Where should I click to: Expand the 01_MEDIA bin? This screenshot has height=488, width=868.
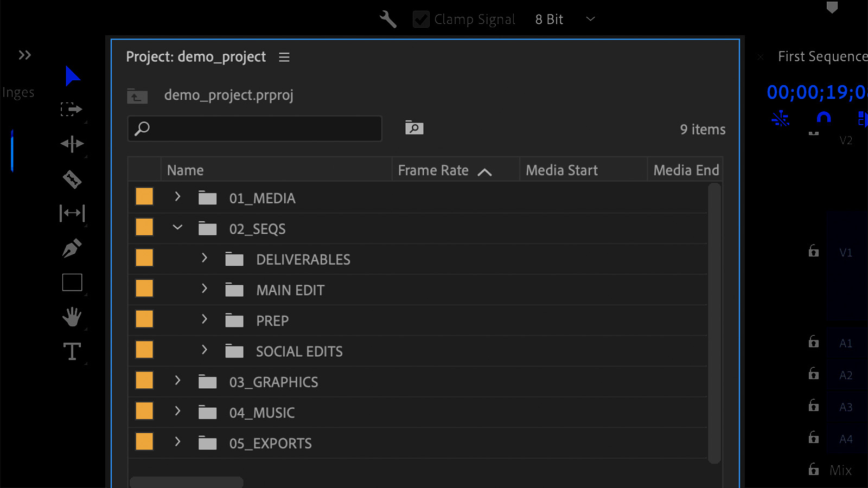coord(177,197)
